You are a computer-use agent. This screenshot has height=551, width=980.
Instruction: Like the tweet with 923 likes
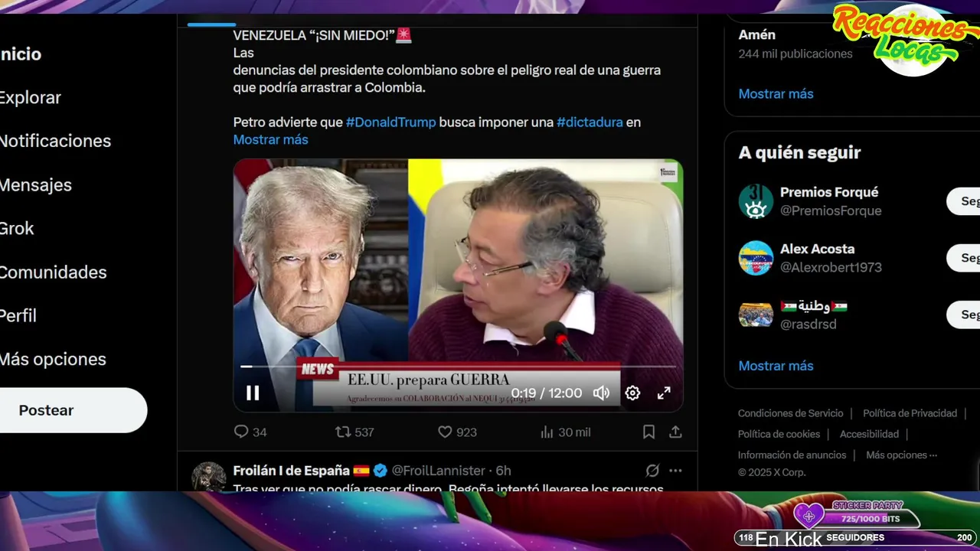tap(457, 432)
